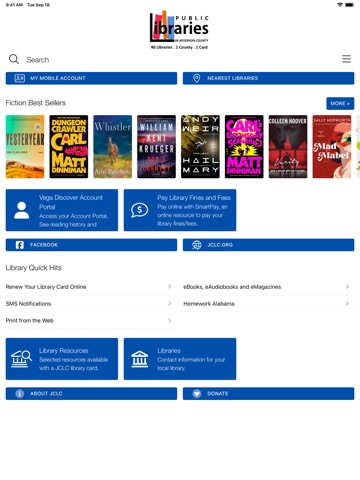Open the Mad Mabel book cover

332,147
